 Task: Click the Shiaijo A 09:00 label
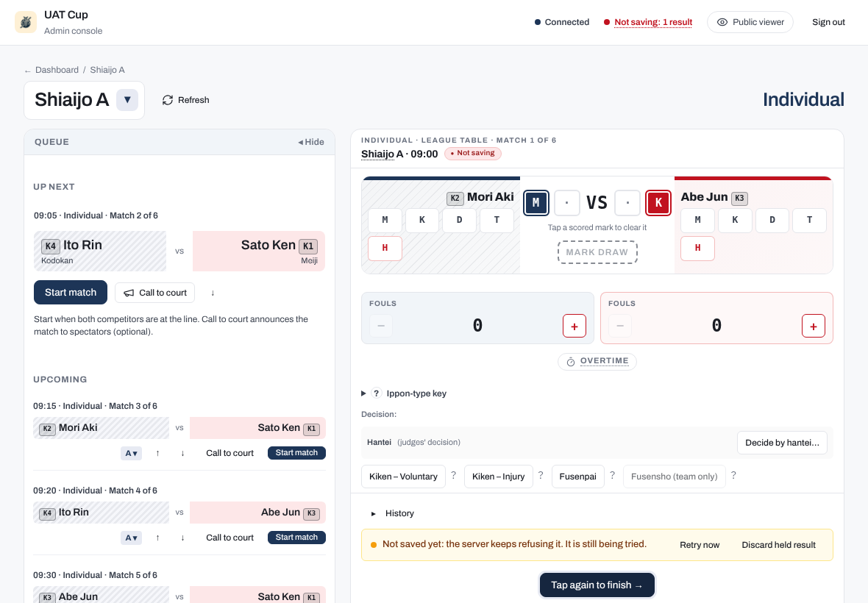399,154
